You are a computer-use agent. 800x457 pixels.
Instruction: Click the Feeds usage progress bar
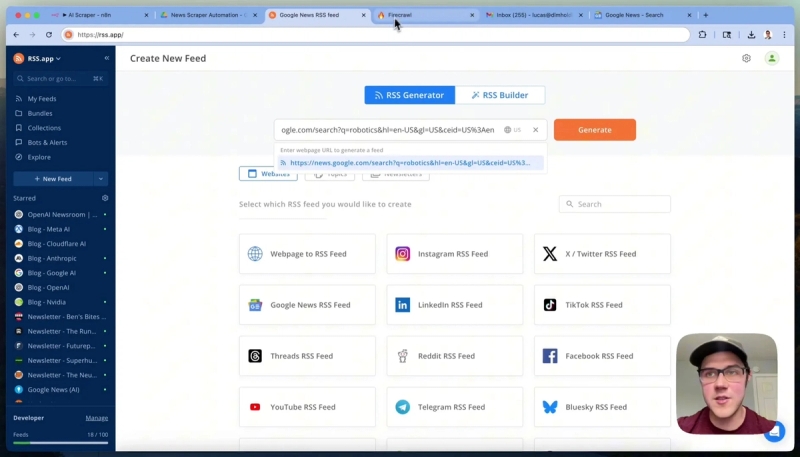[60, 443]
